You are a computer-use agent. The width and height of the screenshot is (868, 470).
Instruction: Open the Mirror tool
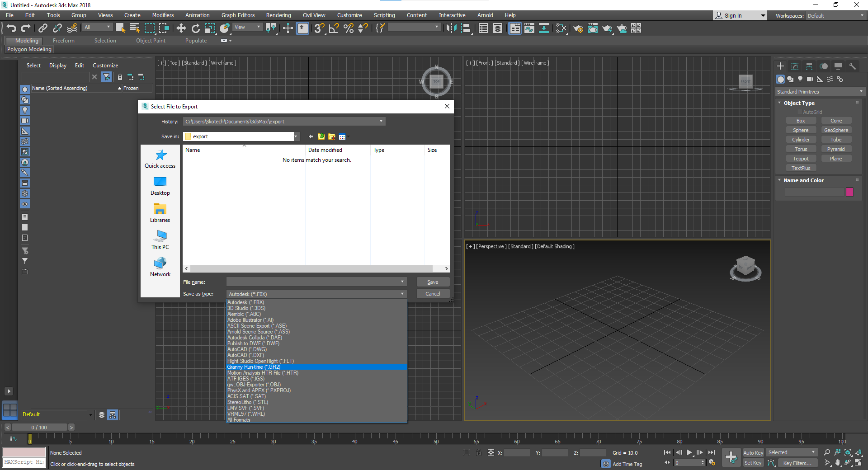coord(451,28)
